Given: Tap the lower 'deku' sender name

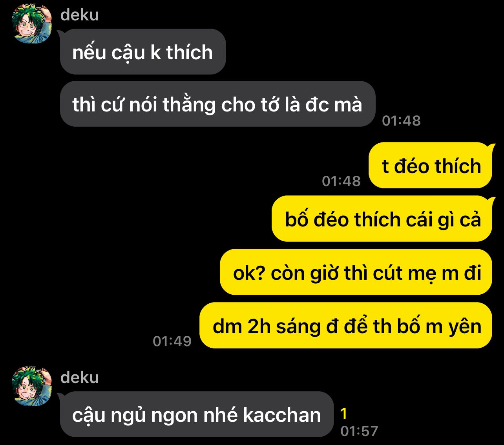Looking at the screenshot, I should click(80, 378).
